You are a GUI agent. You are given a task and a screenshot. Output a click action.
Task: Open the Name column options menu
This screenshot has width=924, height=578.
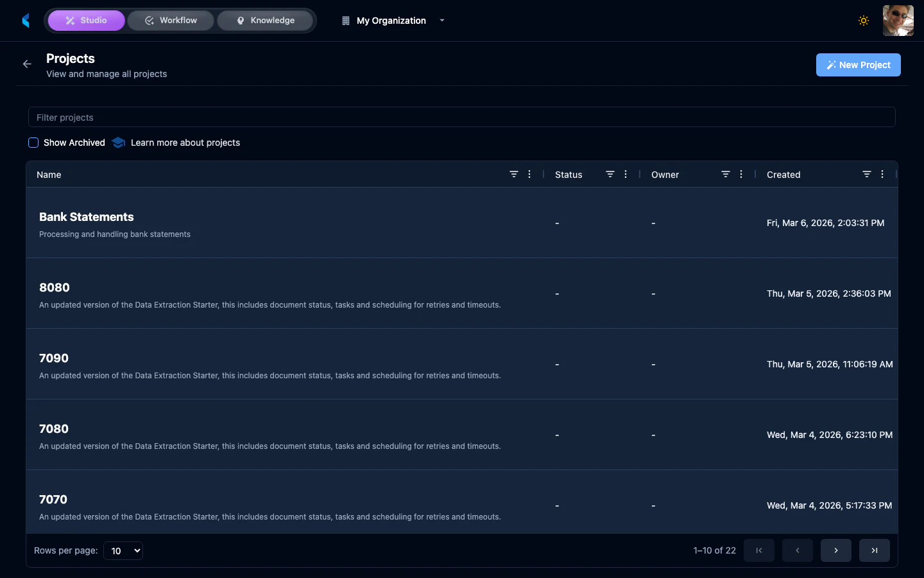(x=529, y=174)
